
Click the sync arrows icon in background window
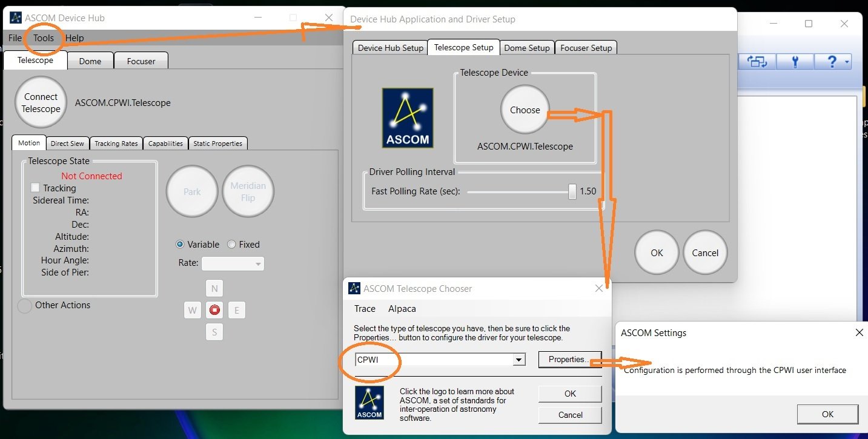pyautogui.click(x=757, y=62)
